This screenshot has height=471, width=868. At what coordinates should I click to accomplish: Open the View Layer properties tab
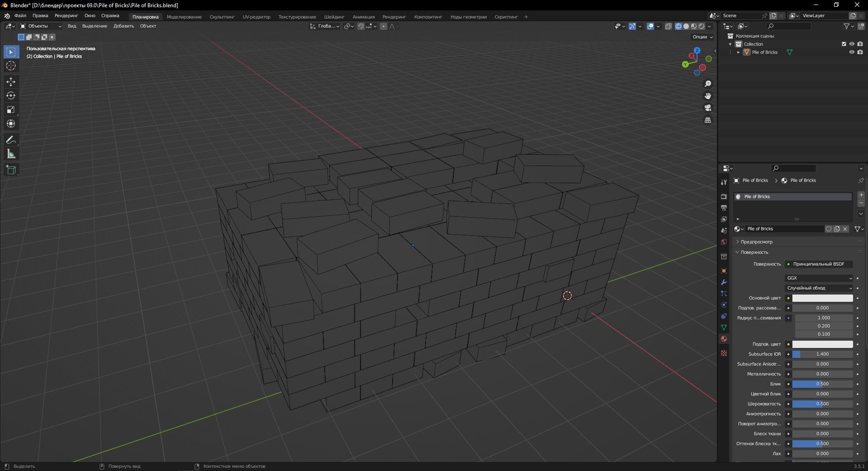[724, 219]
